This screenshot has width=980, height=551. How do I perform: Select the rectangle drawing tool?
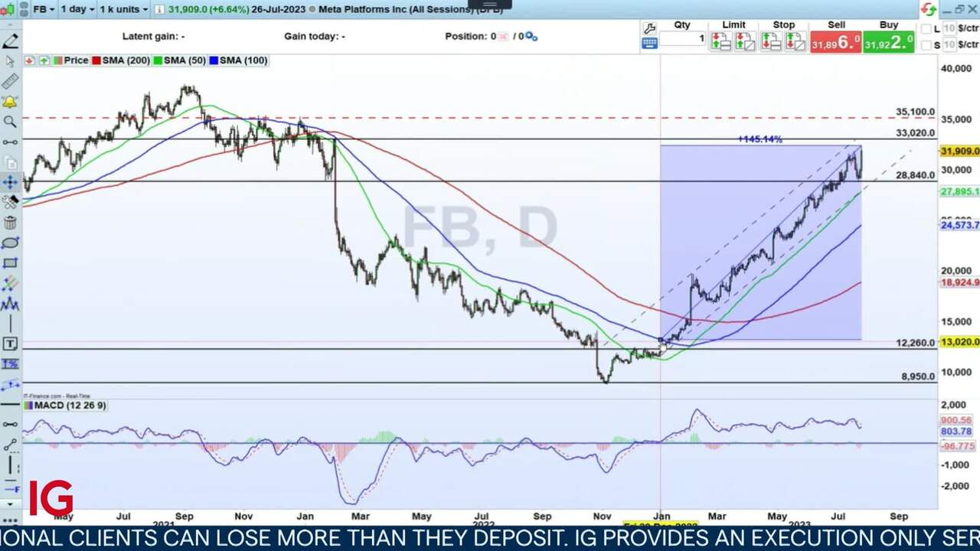point(10,263)
